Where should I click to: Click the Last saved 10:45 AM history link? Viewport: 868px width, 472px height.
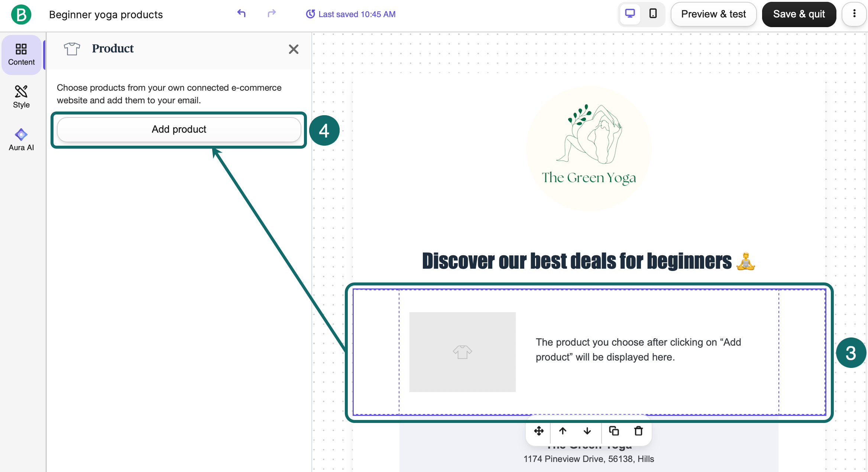pyautogui.click(x=350, y=14)
